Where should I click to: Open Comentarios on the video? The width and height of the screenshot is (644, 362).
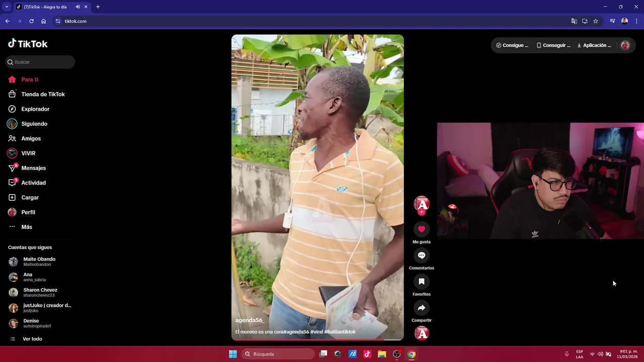[422, 255]
